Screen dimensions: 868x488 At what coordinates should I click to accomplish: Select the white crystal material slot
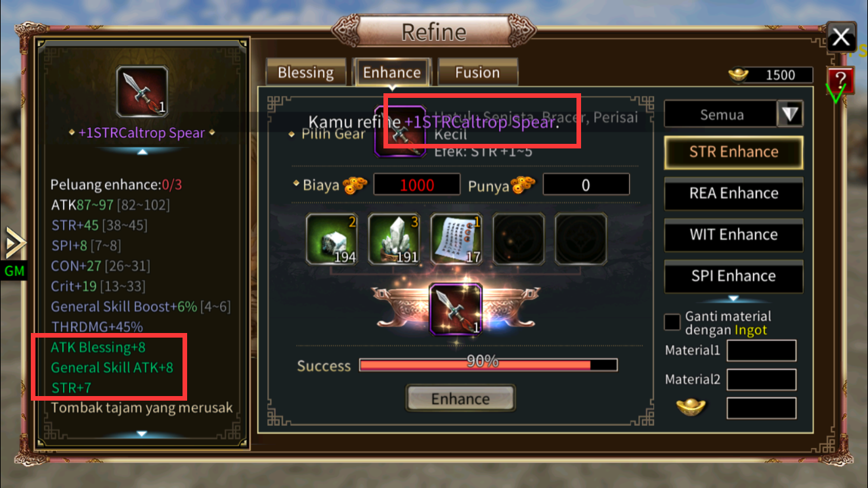[x=393, y=239]
